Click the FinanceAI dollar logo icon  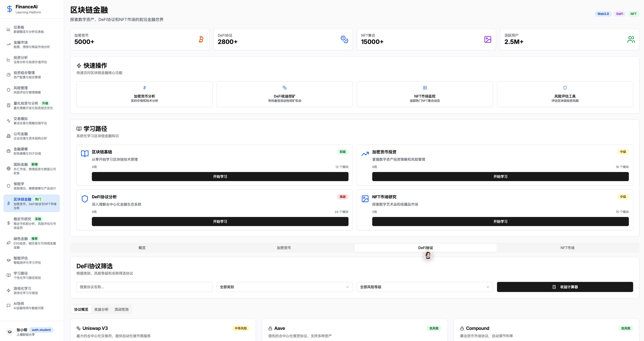9,9
